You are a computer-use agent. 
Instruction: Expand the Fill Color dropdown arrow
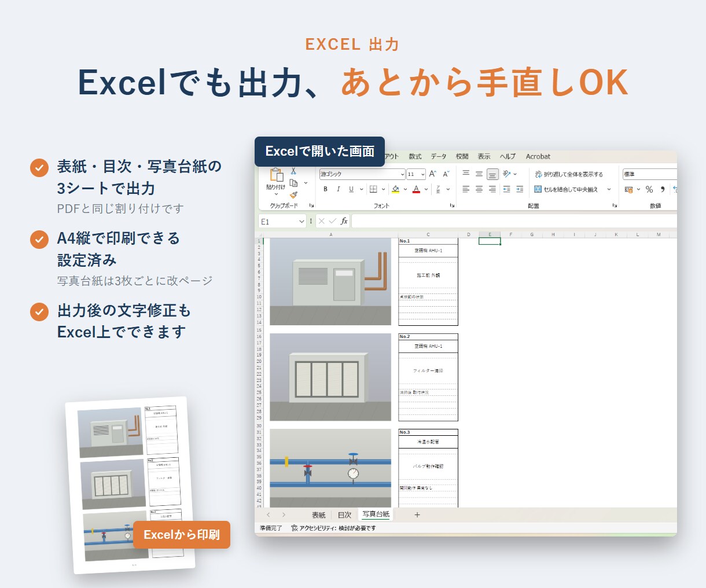405,189
